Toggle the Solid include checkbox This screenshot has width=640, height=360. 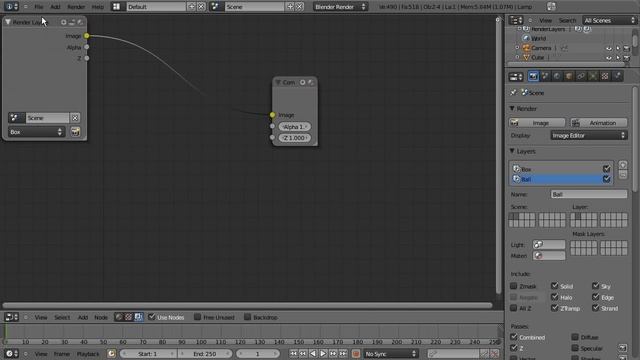[x=554, y=286]
